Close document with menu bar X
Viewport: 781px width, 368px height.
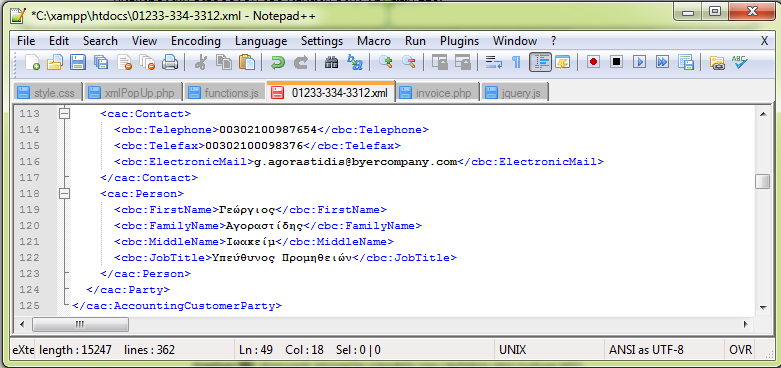[764, 41]
